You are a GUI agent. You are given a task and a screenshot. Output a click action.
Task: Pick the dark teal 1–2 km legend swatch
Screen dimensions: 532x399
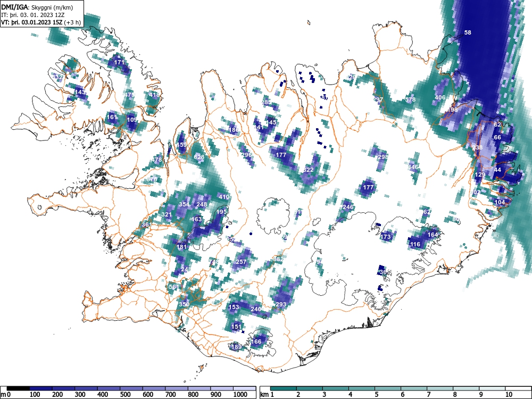284,388
